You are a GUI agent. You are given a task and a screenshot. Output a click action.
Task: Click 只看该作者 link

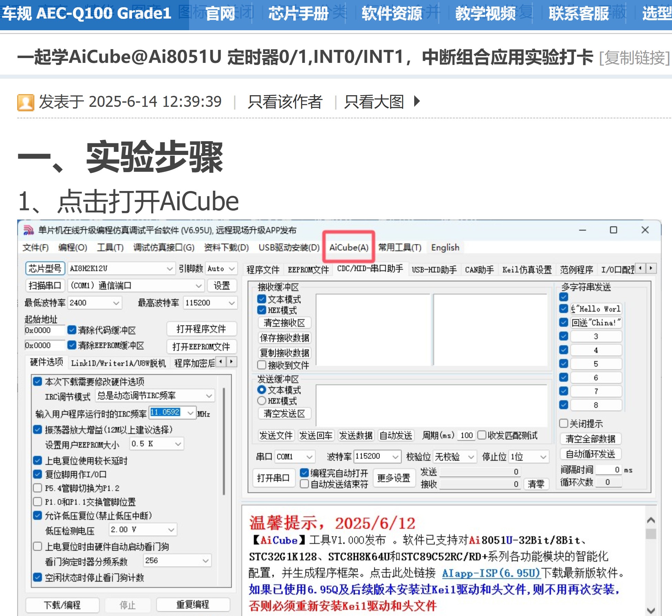point(285,102)
